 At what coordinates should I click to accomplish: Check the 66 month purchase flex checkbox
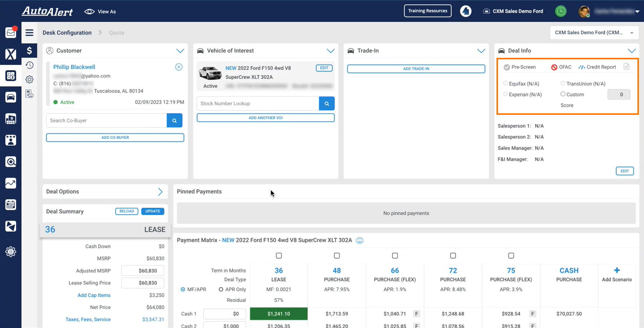tap(395, 256)
